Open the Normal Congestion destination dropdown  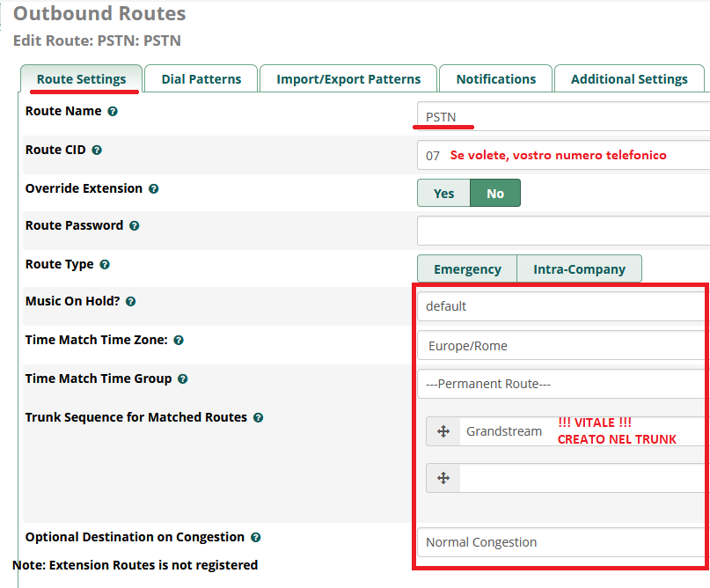pos(563,542)
